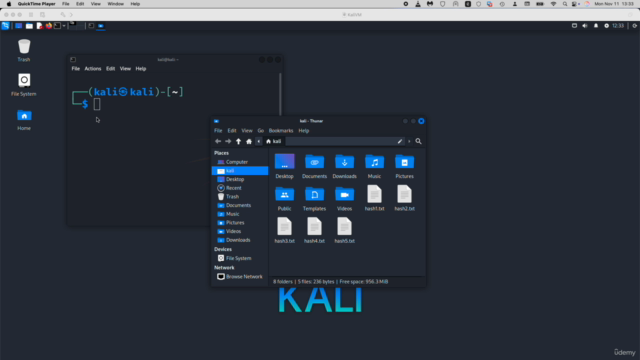Click the volume icon in the Kali panel

585,26
